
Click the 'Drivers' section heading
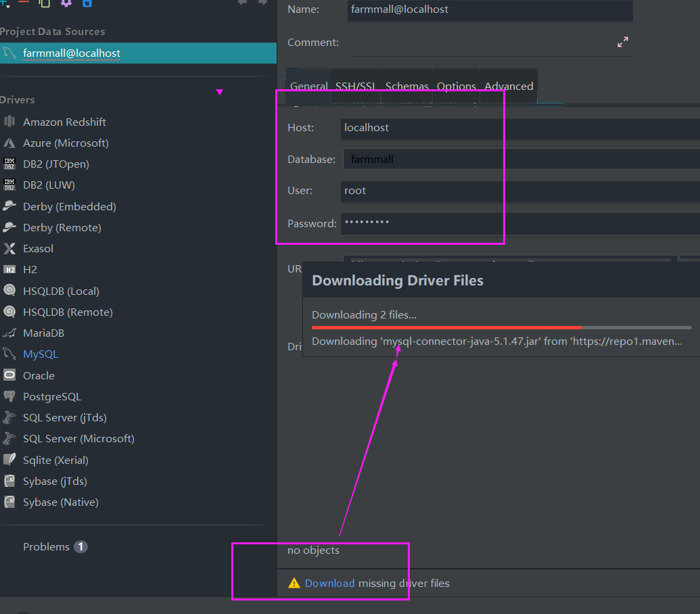17,100
